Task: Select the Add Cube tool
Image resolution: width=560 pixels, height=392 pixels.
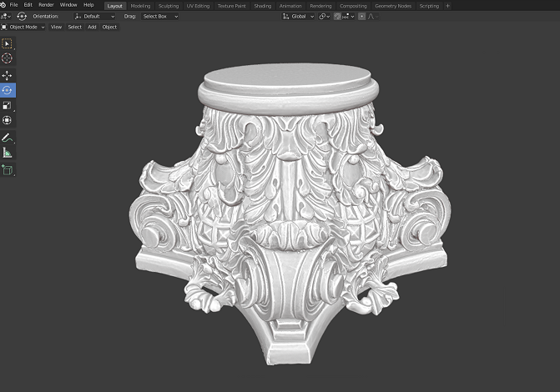Action: coord(8,170)
